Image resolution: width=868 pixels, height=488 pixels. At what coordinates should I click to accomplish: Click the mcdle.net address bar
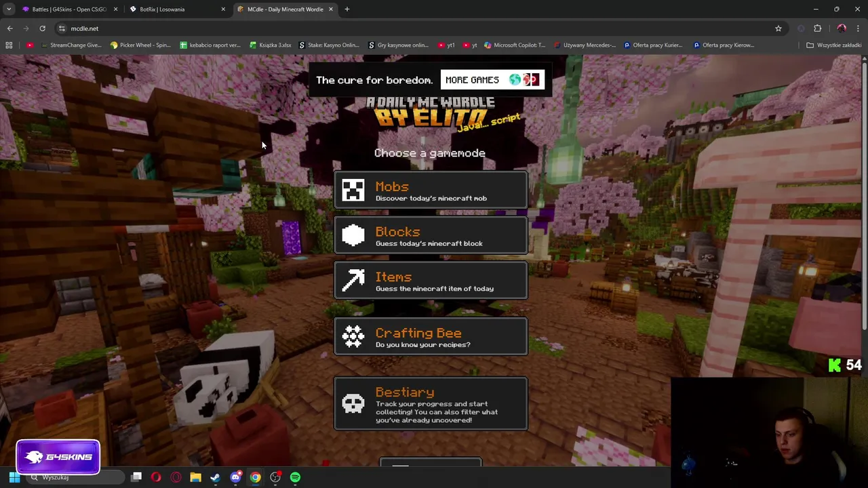[420, 28]
